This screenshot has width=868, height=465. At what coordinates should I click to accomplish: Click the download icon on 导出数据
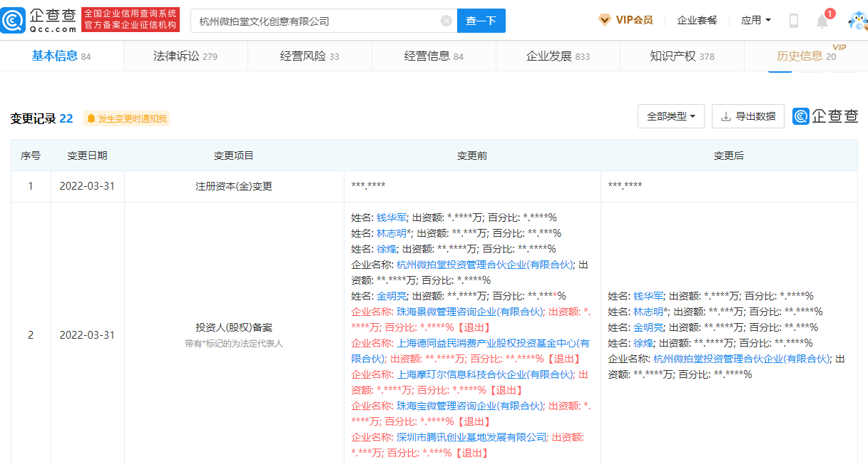[x=726, y=116]
